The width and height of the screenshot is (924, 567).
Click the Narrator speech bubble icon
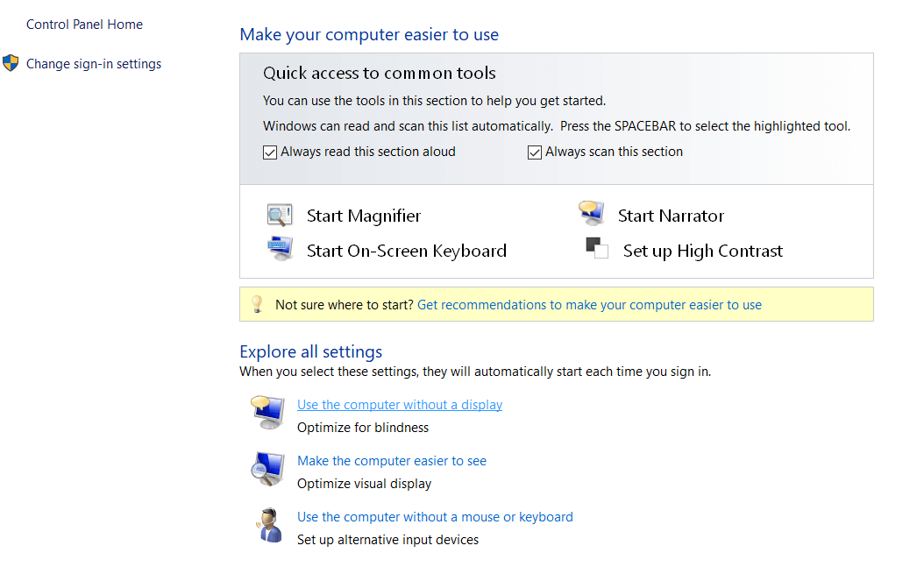pos(591,213)
